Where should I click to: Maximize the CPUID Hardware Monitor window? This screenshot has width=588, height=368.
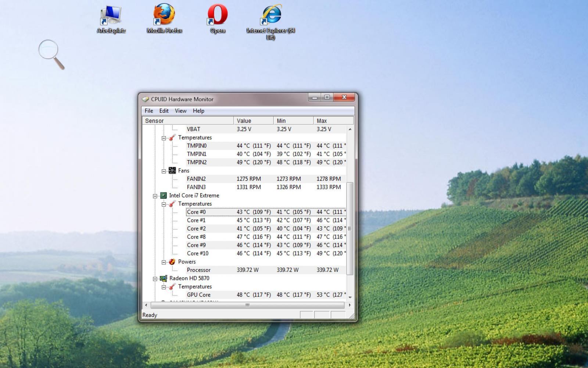click(327, 98)
